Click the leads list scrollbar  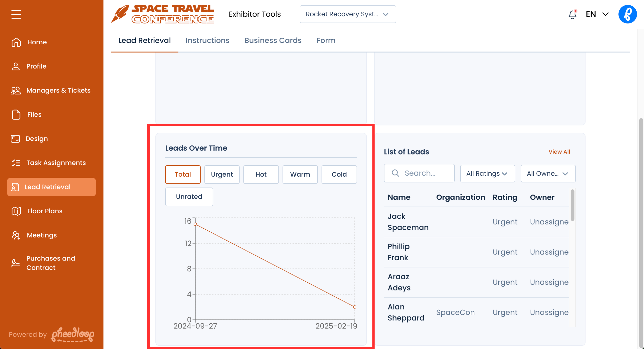[572, 205]
